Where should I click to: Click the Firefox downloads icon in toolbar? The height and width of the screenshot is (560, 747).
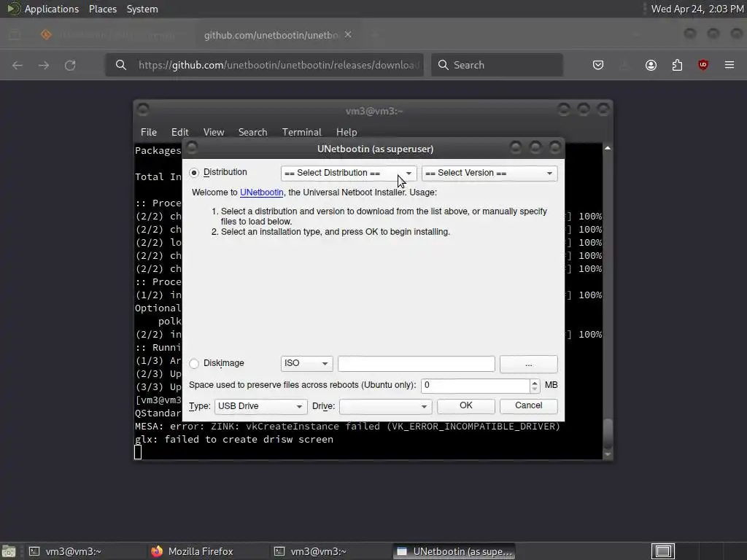[624, 65]
